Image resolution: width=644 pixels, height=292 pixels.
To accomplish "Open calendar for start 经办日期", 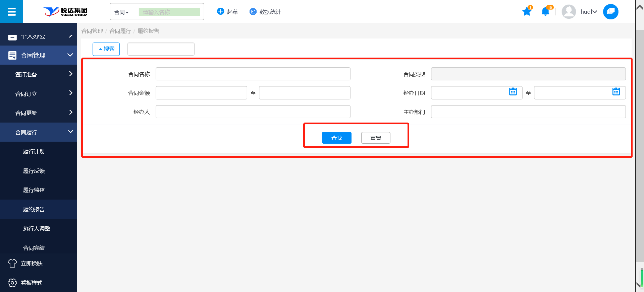I will 513,92.
